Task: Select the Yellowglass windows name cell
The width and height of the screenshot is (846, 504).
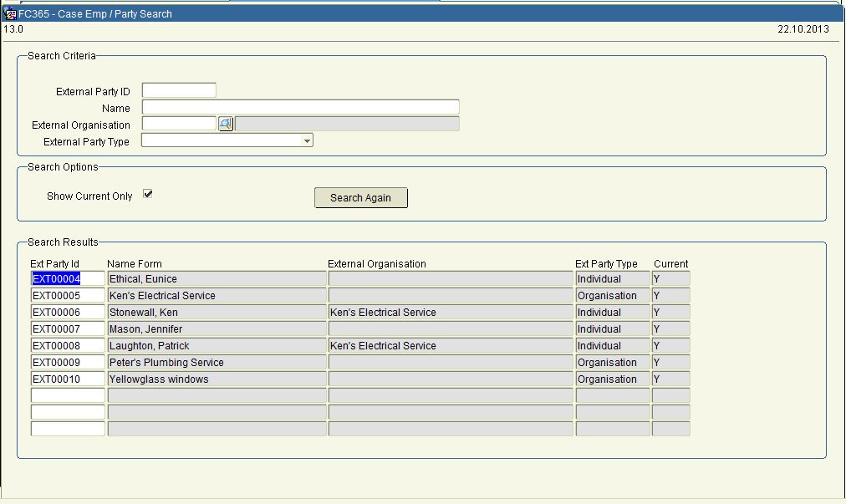Action: point(217,379)
